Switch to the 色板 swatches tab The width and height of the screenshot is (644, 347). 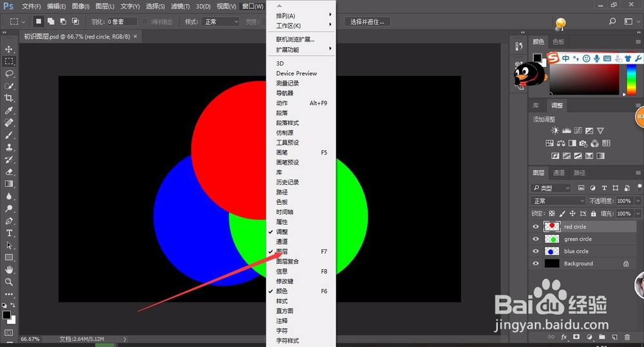pos(558,41)
